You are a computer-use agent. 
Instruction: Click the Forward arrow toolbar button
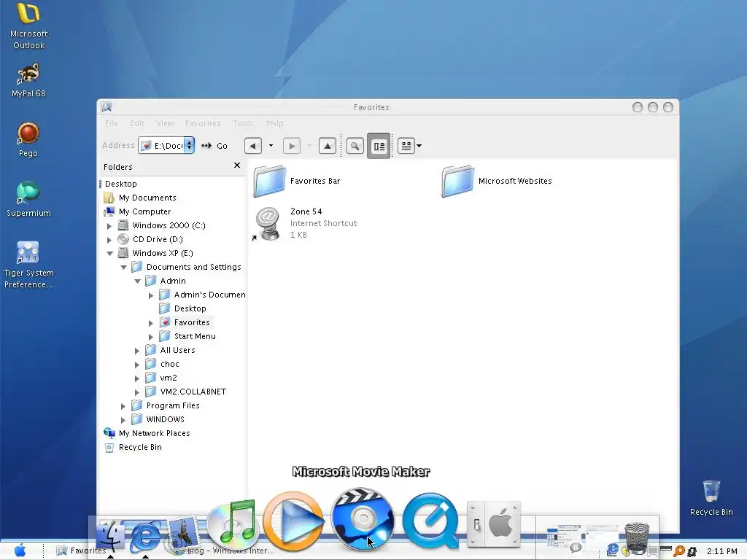point(292,146)
